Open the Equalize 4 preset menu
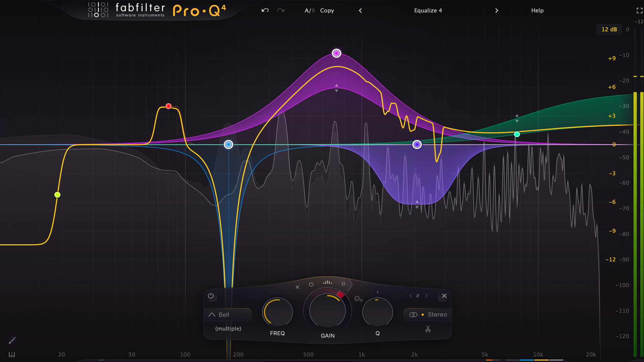 [428, 10]
